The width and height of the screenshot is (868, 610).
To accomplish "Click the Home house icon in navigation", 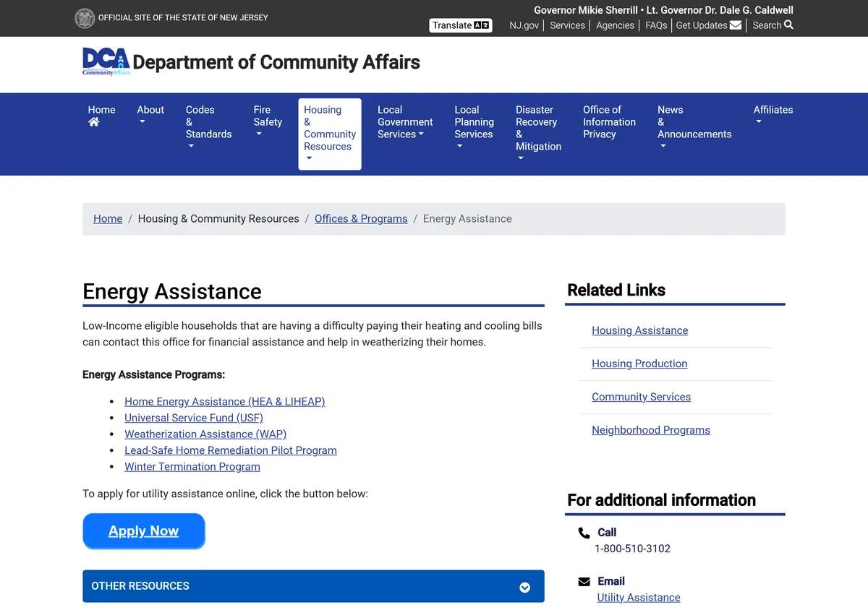I will 93,122.
